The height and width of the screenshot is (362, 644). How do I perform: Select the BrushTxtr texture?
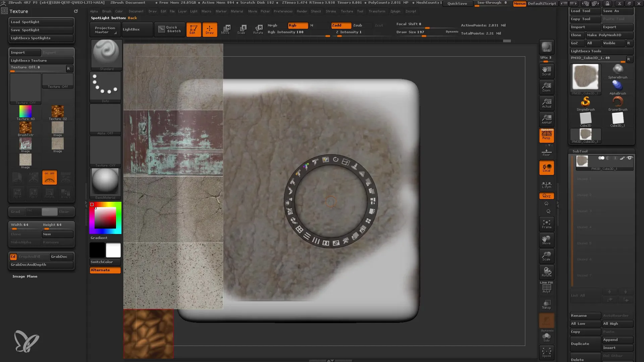(25, 129)
